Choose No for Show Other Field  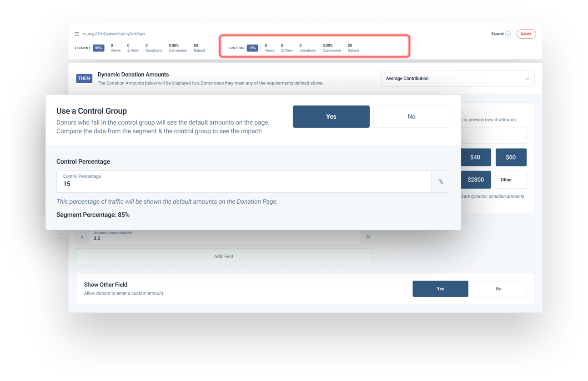click(x=498, y=289)
